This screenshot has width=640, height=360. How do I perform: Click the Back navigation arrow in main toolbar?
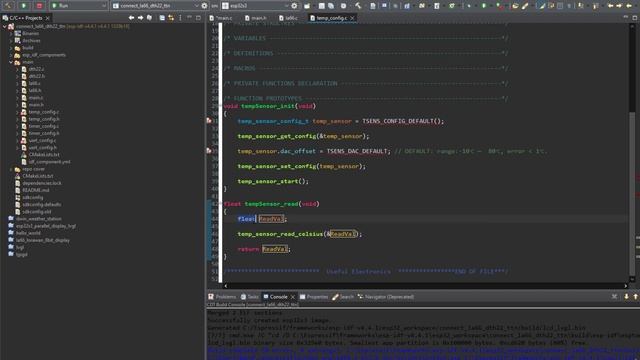point(610,6)
